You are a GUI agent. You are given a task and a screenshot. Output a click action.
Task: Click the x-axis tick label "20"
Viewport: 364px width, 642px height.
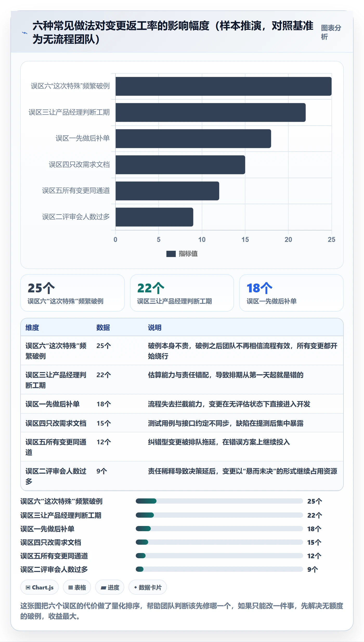pyautogui.click(x=288, y=240)
